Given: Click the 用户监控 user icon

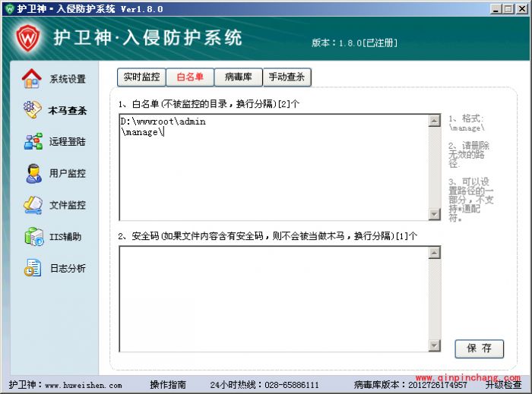Looking at the screenshot, I should [33, 173].
